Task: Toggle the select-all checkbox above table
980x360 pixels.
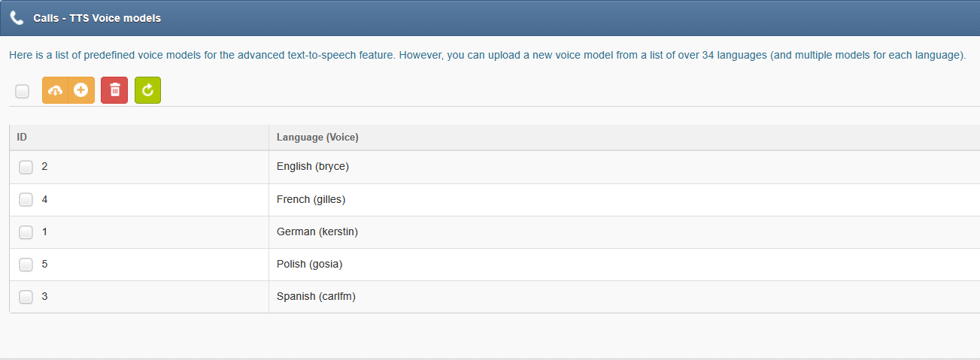Action: coord(23,92)
